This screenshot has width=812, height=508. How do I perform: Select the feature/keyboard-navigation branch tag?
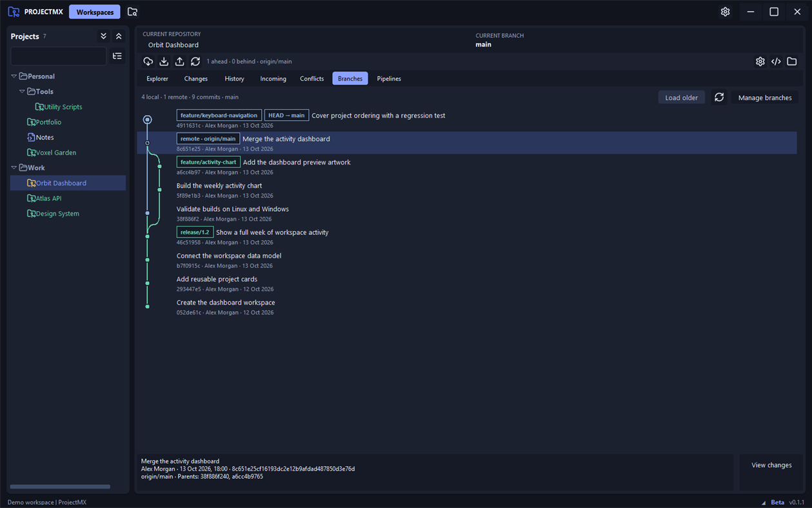pyautogui.click(x=219, y=116)
